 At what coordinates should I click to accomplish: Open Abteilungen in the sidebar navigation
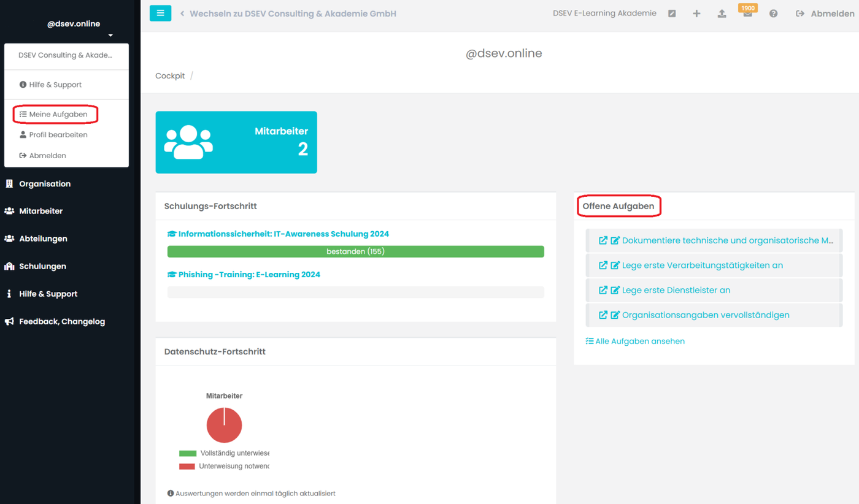[36, 239]
